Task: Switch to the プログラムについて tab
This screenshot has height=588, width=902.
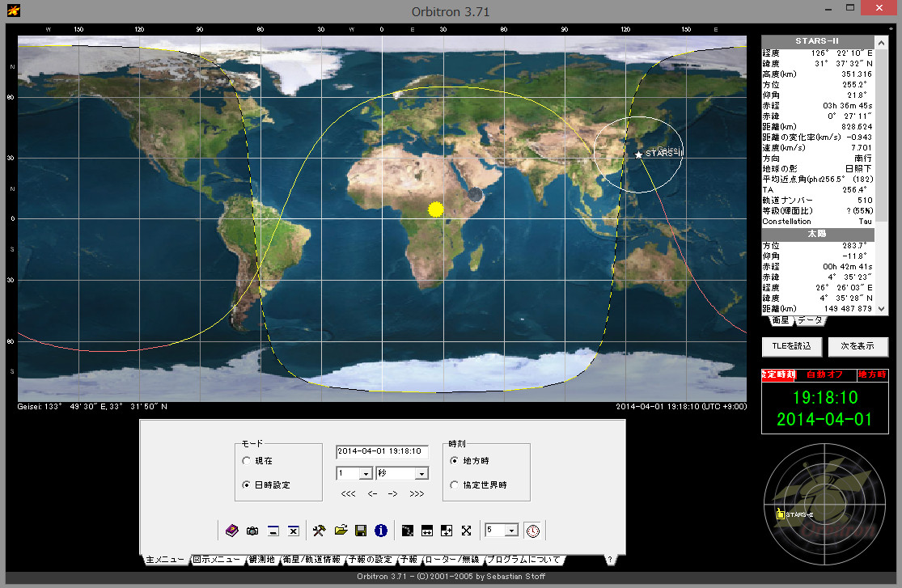Action: coord(523,559)
